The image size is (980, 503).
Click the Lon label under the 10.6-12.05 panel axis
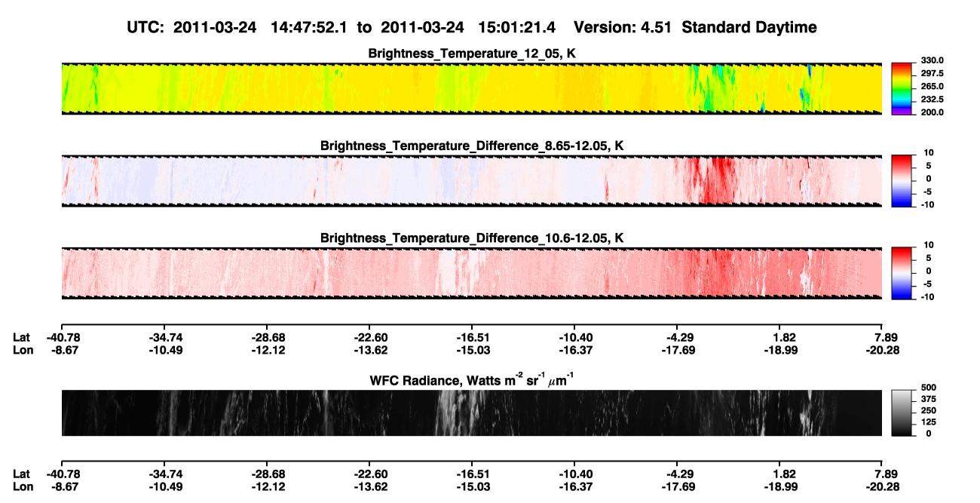pyautogui.click(x=23, y=350)
